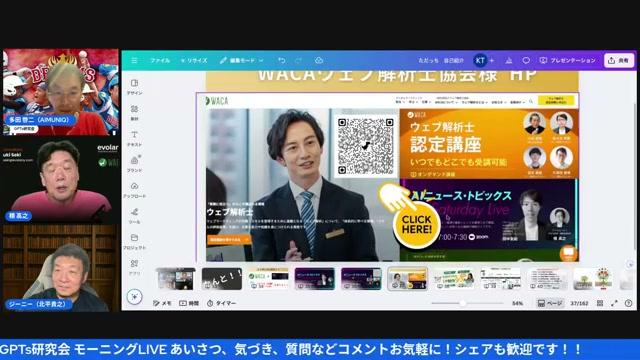The image size is (640, 360).
Task: Select the ジーニー participant video tile
Action: coord(61,268)
